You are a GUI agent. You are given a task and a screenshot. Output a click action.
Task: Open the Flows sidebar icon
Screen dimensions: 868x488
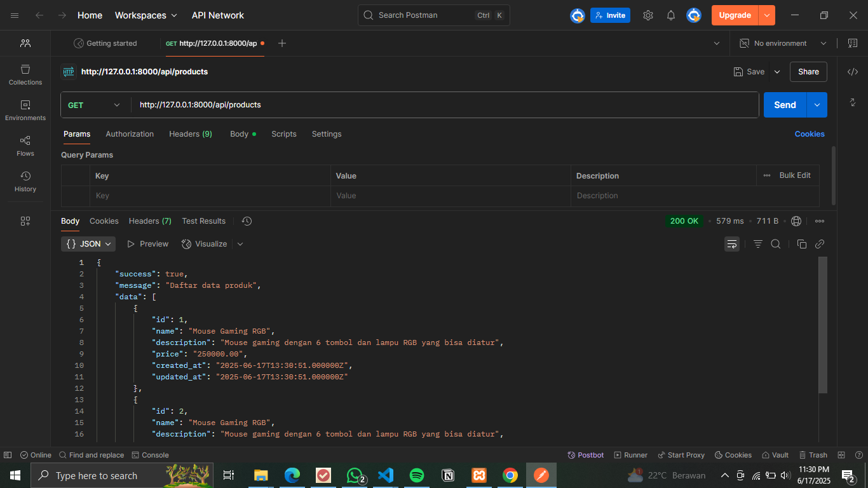[25, 146]
